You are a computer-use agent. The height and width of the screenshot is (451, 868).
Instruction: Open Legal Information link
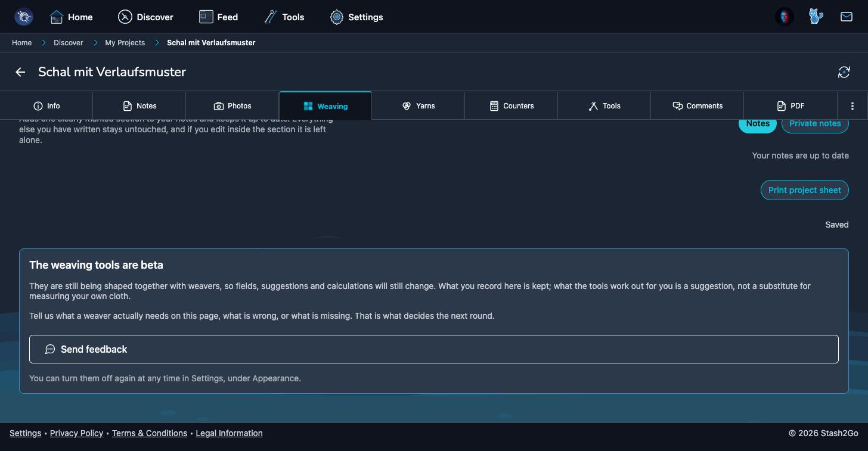[229, 433]
